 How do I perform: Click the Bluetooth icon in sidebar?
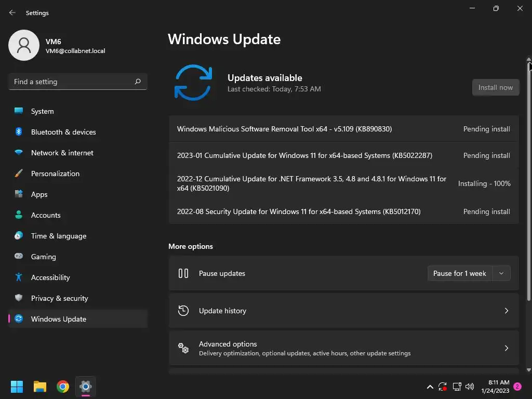[19, 131]
